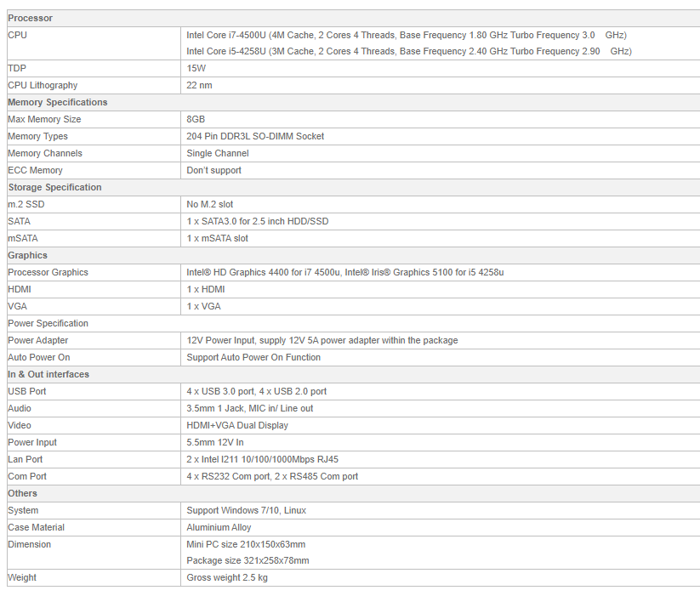Select the Max Memory Size 8GB value
Screen dimensions: 700x596
[196, 119]
